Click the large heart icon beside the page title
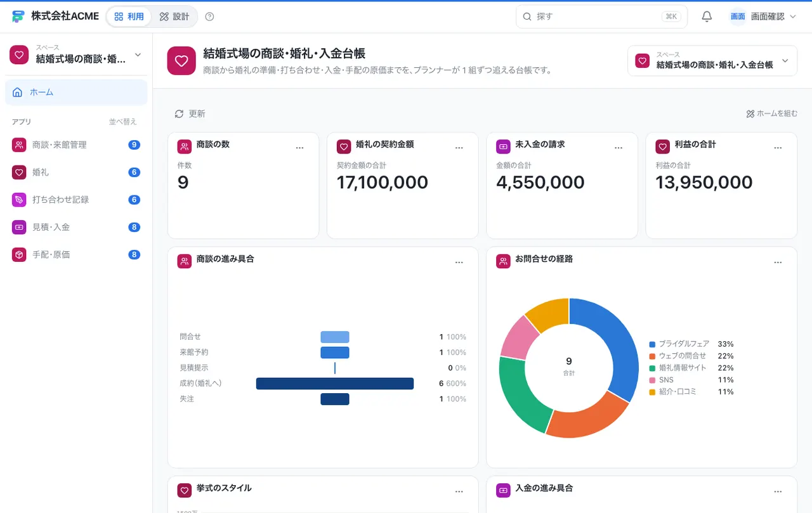The width and height of the screenshot is (812, 513). (181, 61)
